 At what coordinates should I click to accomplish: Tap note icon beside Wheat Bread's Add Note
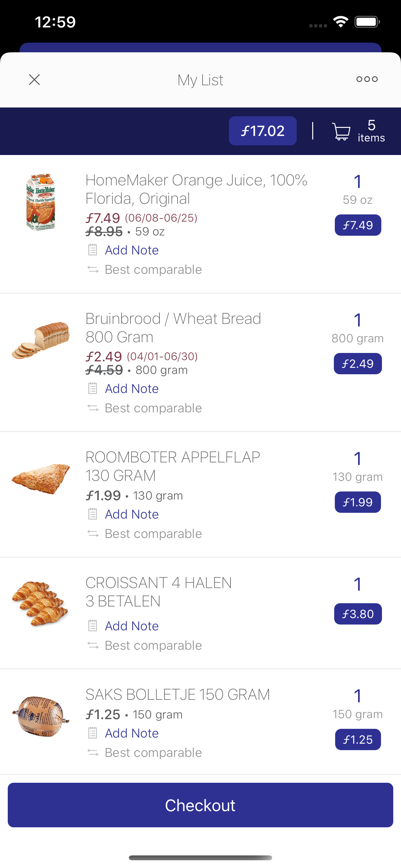(93, 388)
